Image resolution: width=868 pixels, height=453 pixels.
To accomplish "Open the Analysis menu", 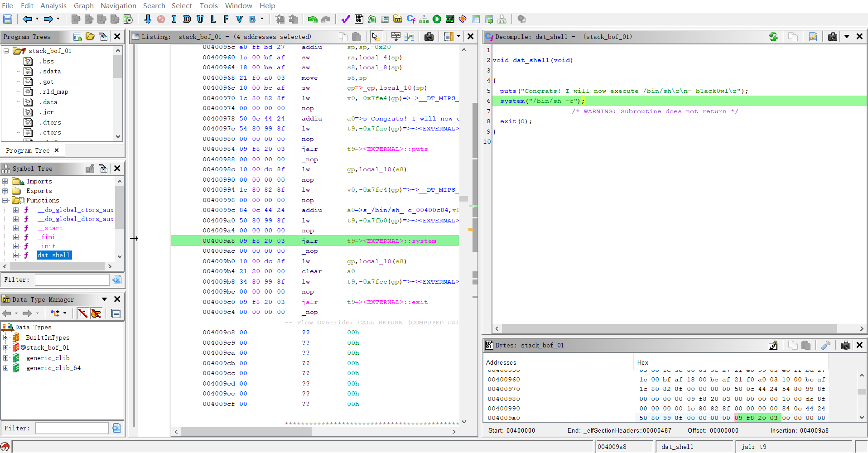I will (53, 5).
